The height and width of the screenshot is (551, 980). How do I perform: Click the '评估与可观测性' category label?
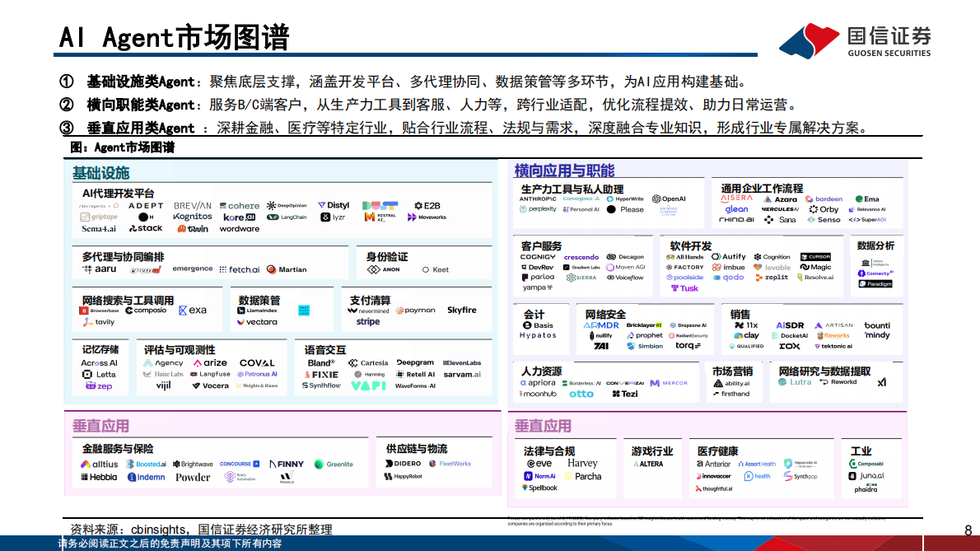(x=180, y=350)
